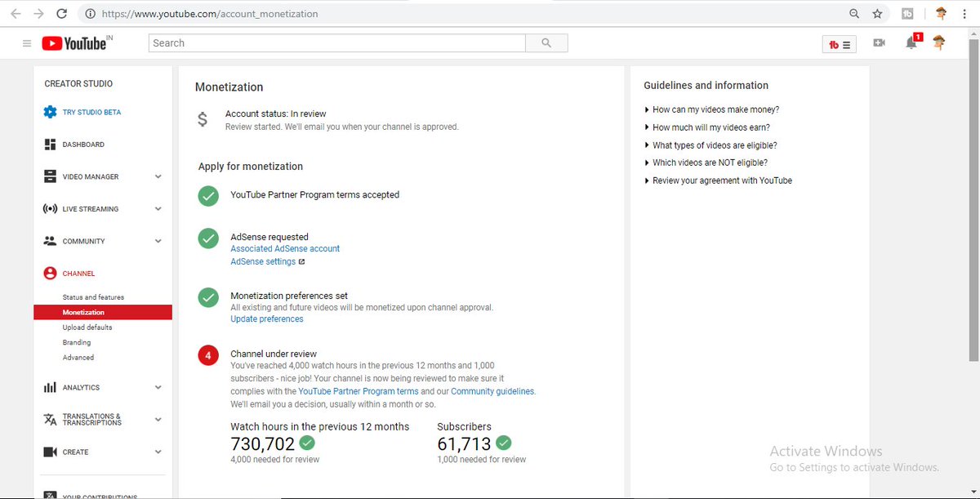Reload the page with the refresh icon

[61, 14]
